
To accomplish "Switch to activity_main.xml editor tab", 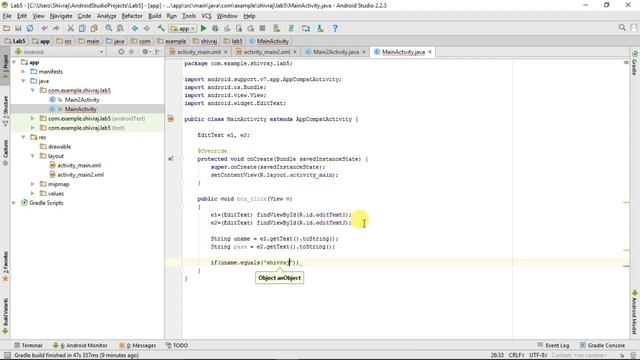I will (x=198, y=52).
